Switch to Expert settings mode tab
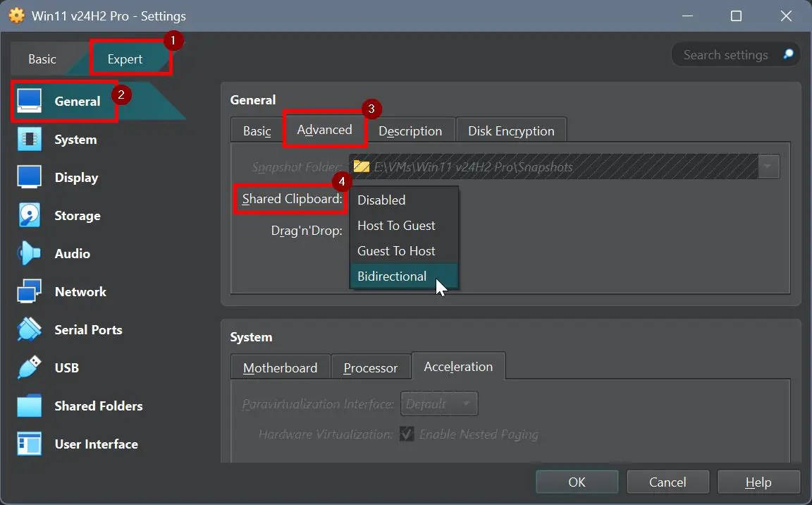This screenshot has width=812, height=505. pos(125,59)
